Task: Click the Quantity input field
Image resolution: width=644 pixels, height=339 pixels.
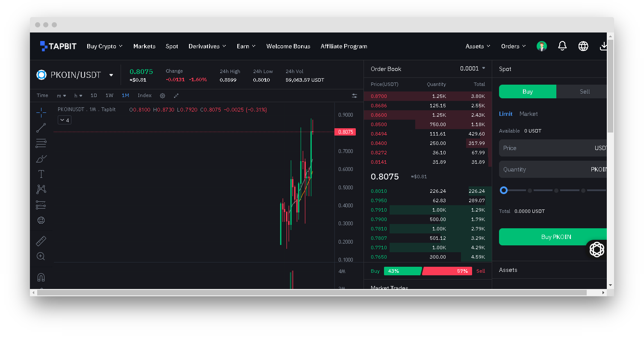Action: [x=553, y=169]
